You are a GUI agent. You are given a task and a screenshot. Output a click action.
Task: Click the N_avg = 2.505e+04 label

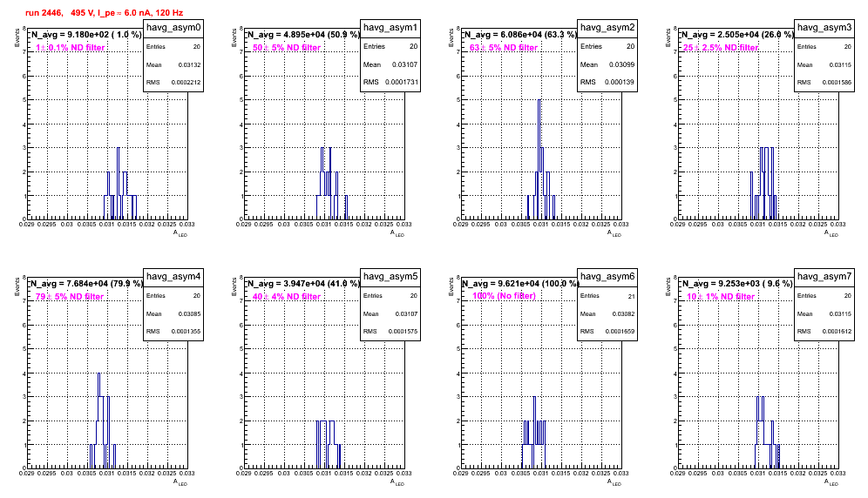pyautogui.click(x=736, y=34)
